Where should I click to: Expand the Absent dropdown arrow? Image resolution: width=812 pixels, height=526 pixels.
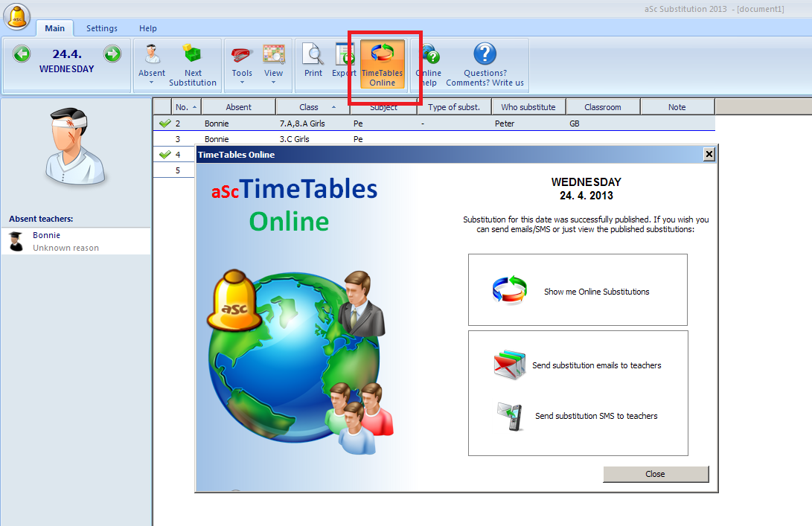152,83
